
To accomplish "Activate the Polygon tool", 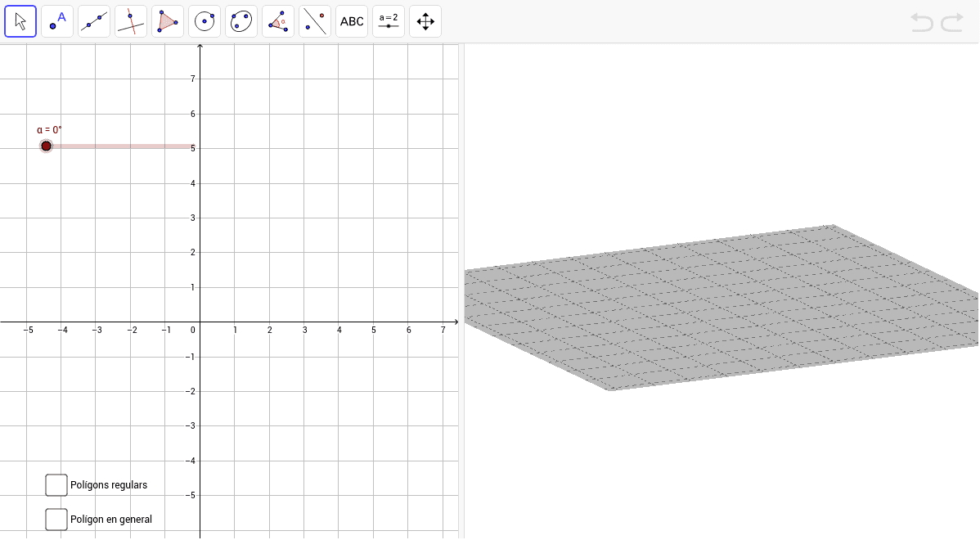I will coord(168,21).
